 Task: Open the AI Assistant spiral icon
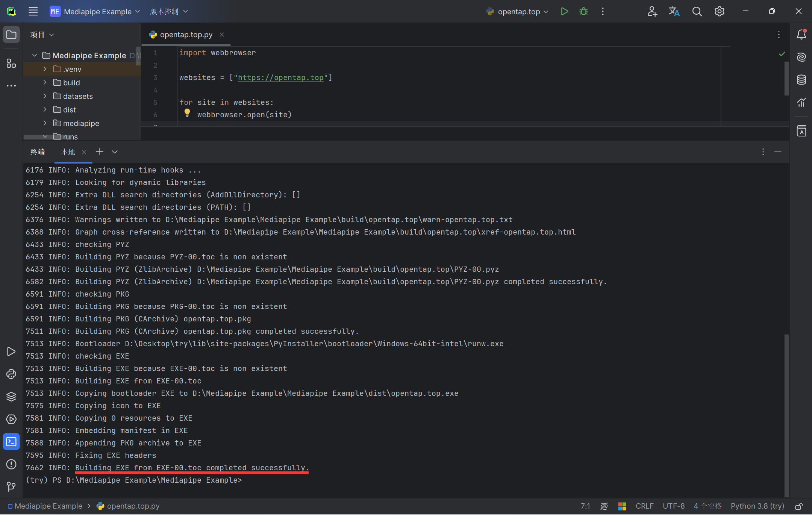pyautogui.click(x=801, y=57)
